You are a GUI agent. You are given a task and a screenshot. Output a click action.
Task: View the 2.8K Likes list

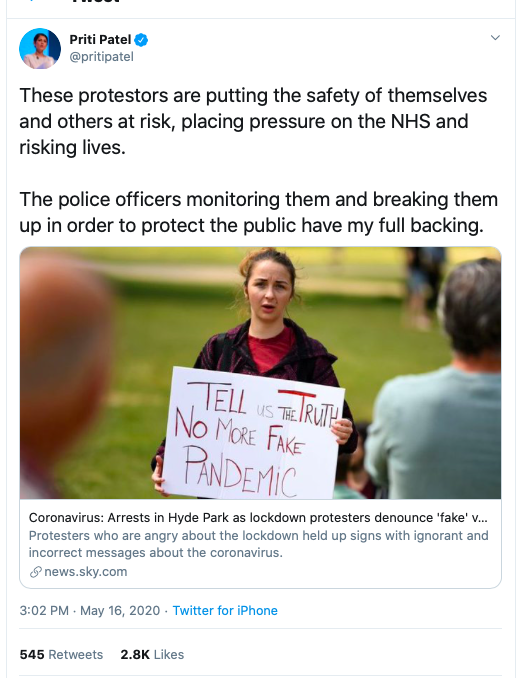(x=152, y=655)
